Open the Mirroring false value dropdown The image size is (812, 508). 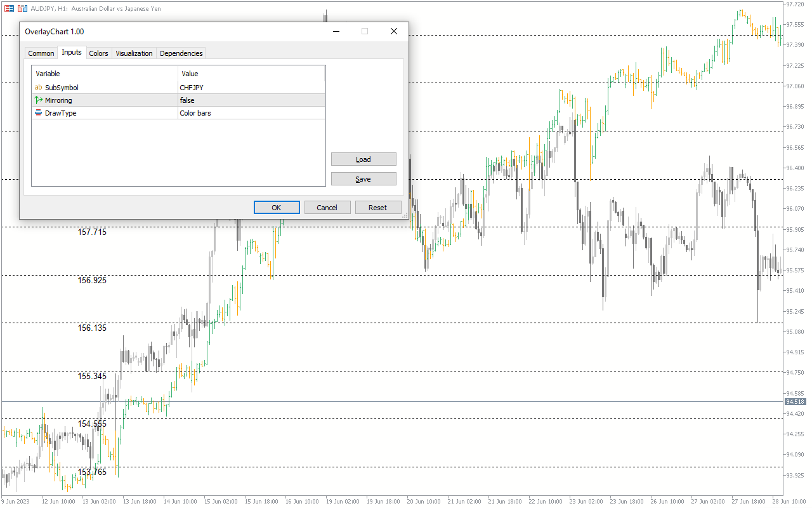tap(252, 100)
